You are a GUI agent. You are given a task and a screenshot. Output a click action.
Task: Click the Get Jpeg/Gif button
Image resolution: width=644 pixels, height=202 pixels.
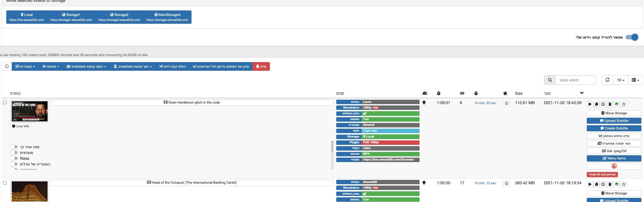pos(614,151)
